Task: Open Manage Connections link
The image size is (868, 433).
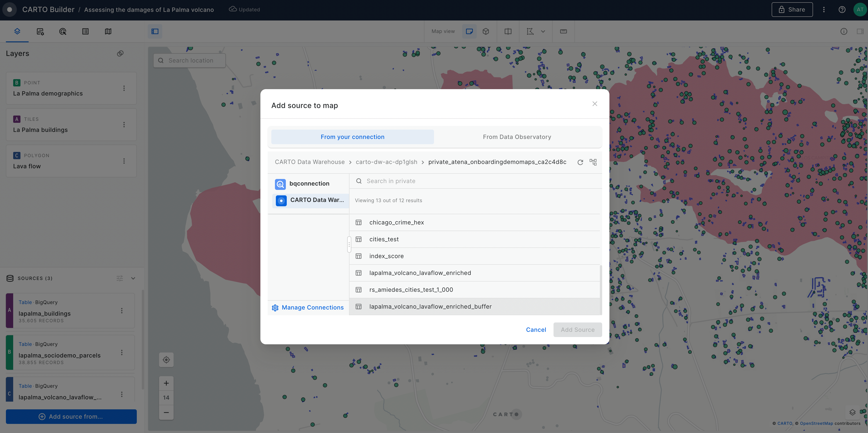Action: coord(308,307)
